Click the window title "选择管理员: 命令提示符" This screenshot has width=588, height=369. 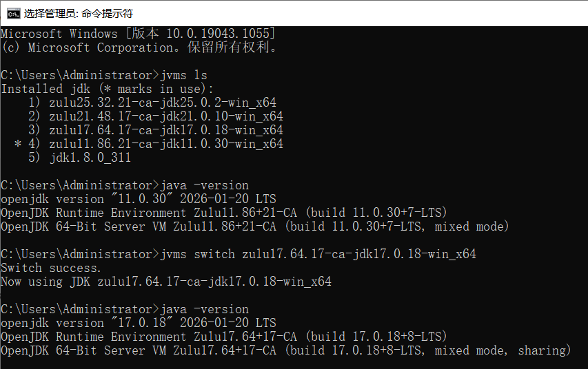pos(79,13)
